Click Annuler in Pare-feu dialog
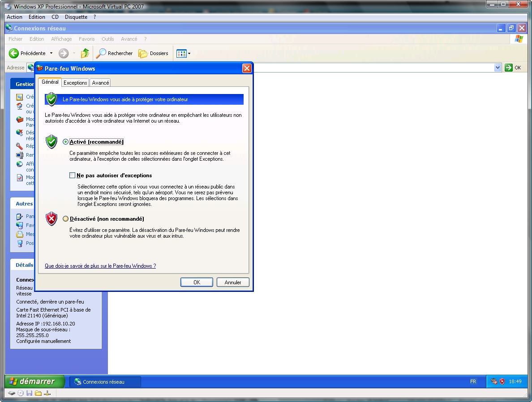Viewport: 532px width, 402px height. tap(233, 282)
